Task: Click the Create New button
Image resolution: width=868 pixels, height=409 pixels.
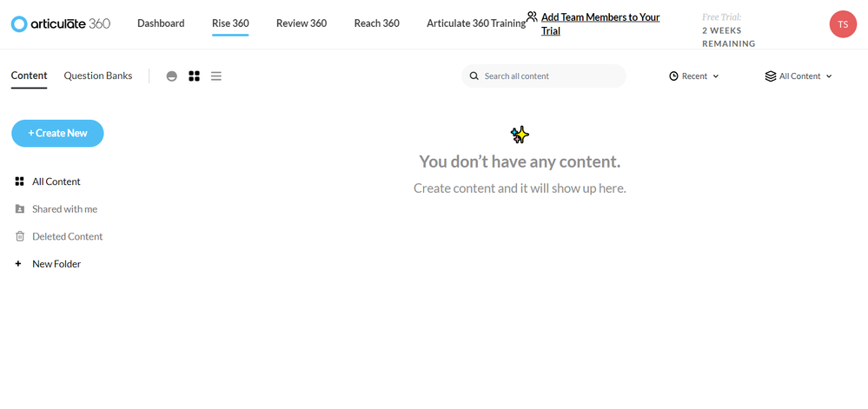Action: pyautogui.click(x=57, y=134)
